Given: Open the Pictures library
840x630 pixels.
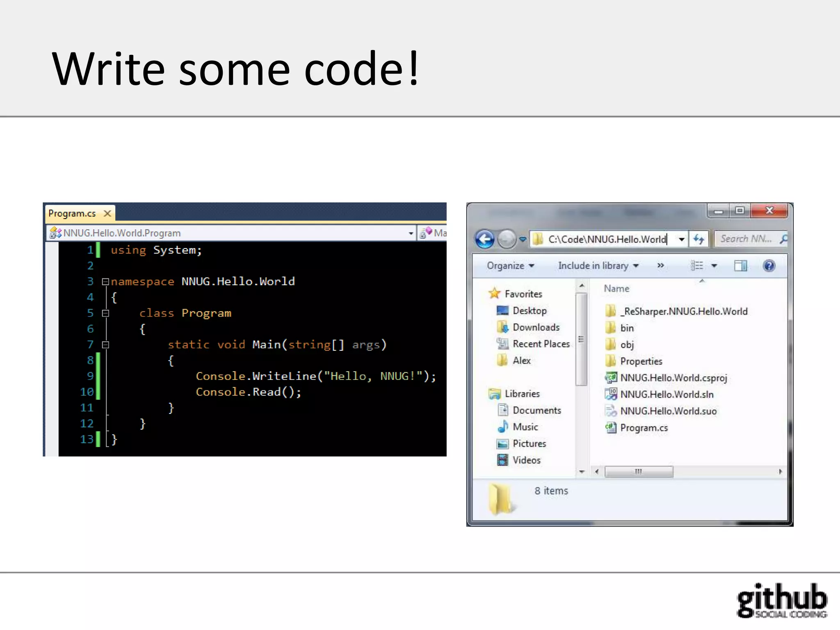Looking at the screenshot, I should pos(530,443).
